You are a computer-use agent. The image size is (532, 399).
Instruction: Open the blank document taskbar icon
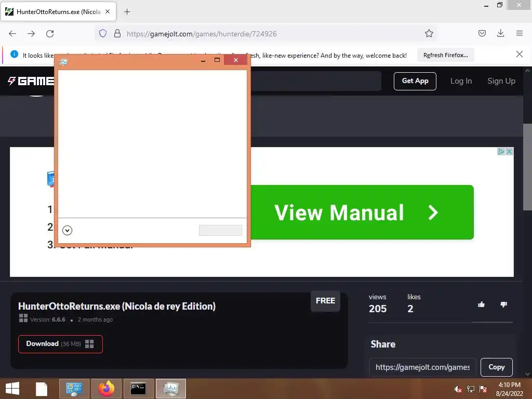pos(42,389)
